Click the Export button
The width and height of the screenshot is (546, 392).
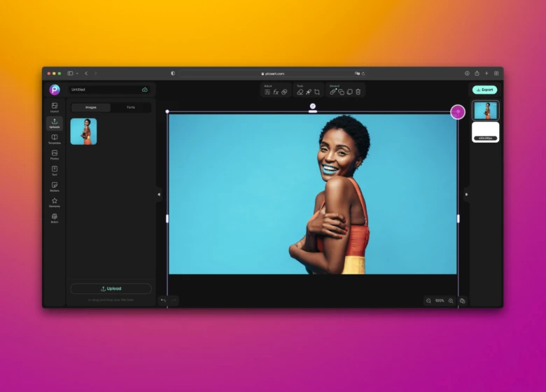[x=484, y=90]
